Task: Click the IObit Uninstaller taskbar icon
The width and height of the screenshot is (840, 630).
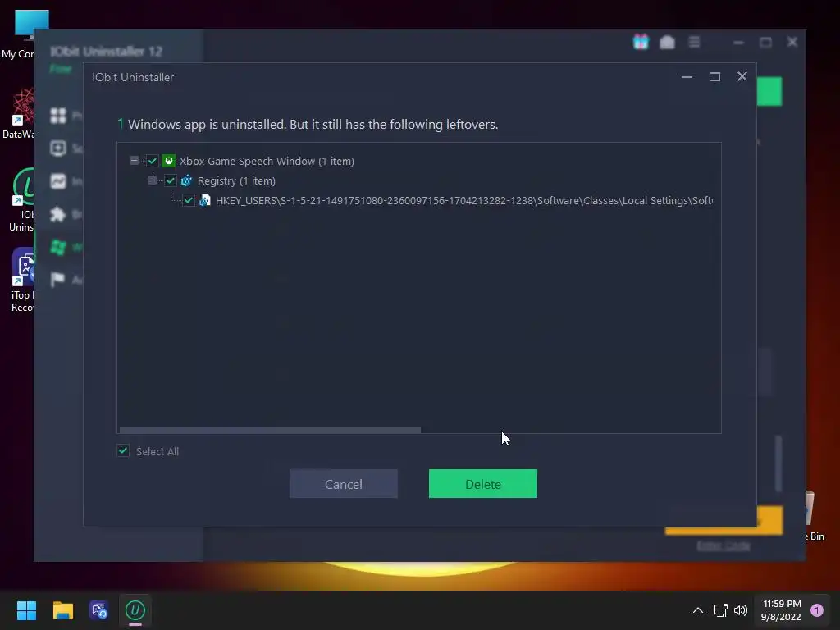Action: click(x=135, y=610)
